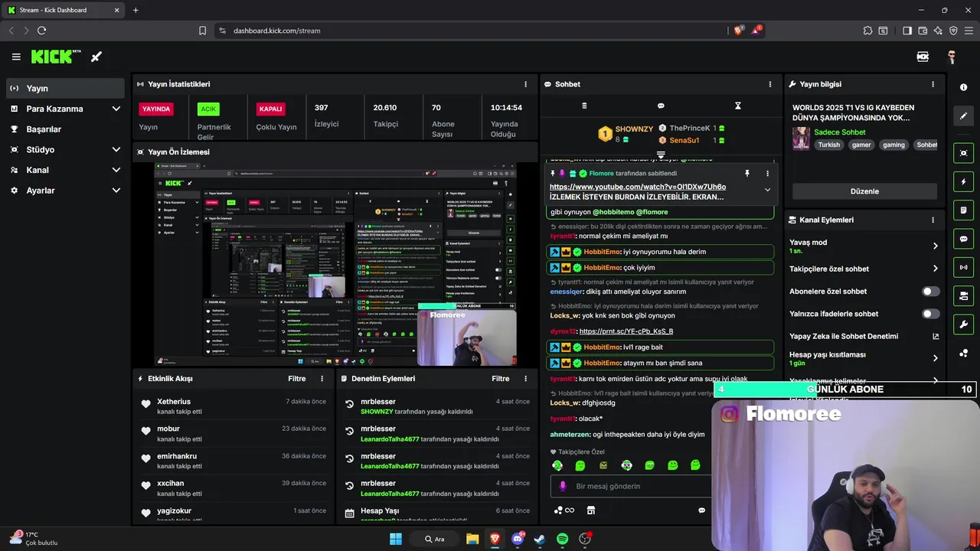Click the Turkish tag
This screenshot has height=551, width=980.
[828, 145]
